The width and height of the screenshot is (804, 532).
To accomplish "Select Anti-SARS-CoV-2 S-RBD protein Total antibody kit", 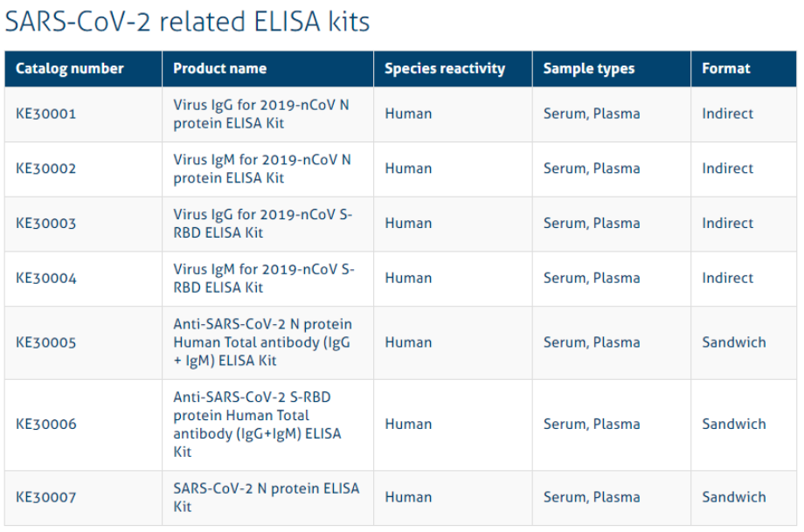I will pyautogui.click(x=258, y=425).
